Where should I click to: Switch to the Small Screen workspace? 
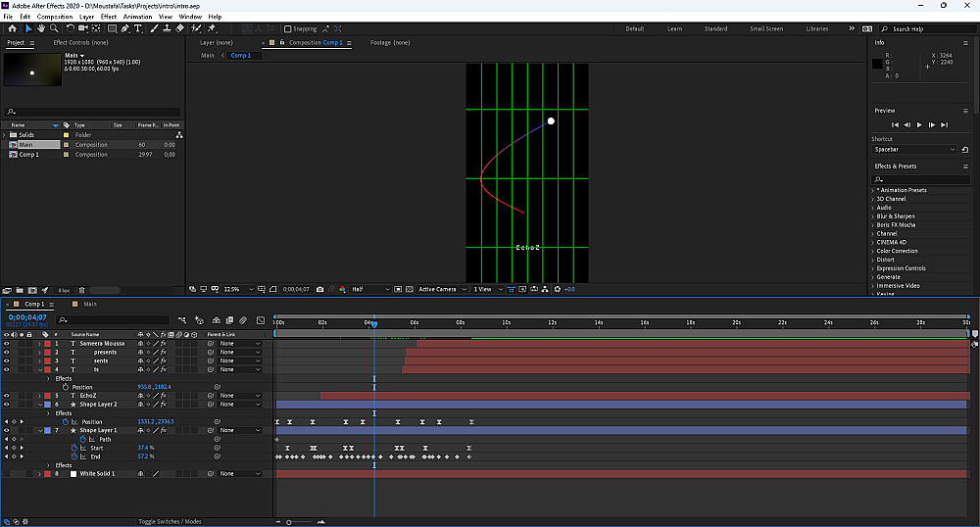pyautogui.click(x=766, y=28)
